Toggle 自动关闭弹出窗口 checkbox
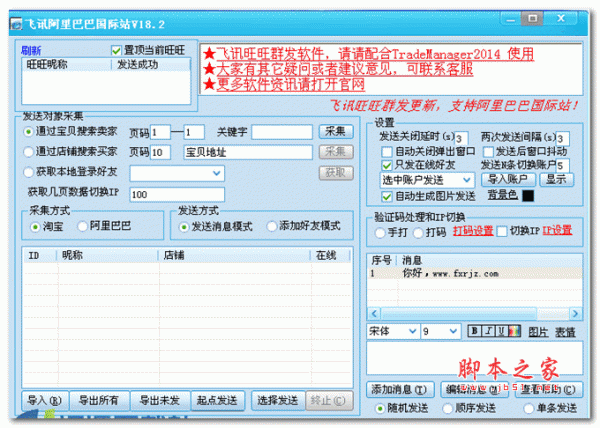This screenshot has height=428, width=600. pos(386,152)
